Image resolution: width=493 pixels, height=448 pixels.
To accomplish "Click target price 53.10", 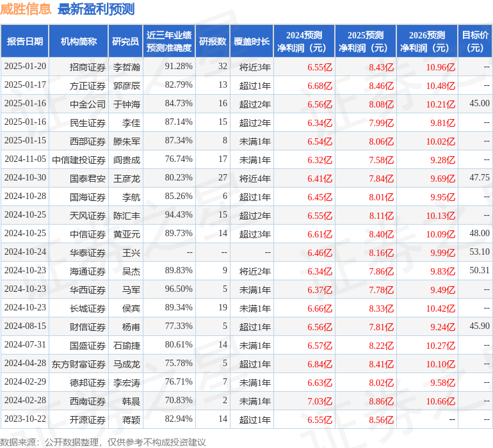I will [480, 252].
